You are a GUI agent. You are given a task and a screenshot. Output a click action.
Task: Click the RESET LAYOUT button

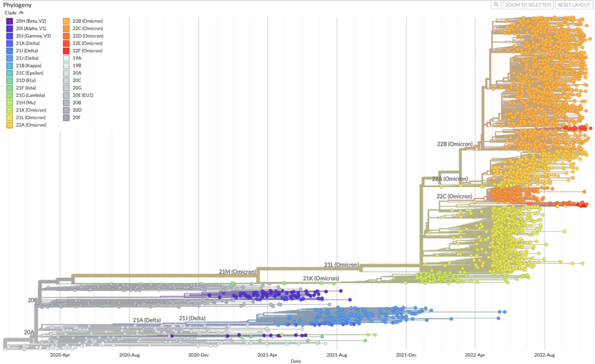click(x=574, y=5)
